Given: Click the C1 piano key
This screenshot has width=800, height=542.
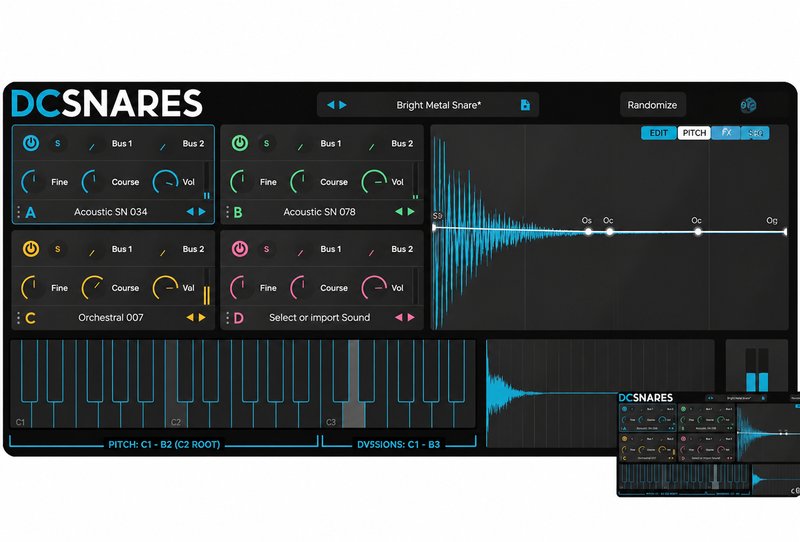Looking at the screenshot, I should 20,413.
